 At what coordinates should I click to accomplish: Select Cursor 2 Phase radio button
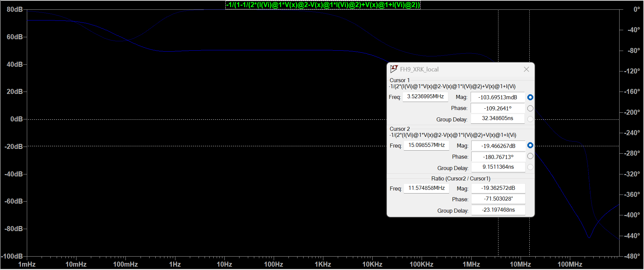[530, 156]
